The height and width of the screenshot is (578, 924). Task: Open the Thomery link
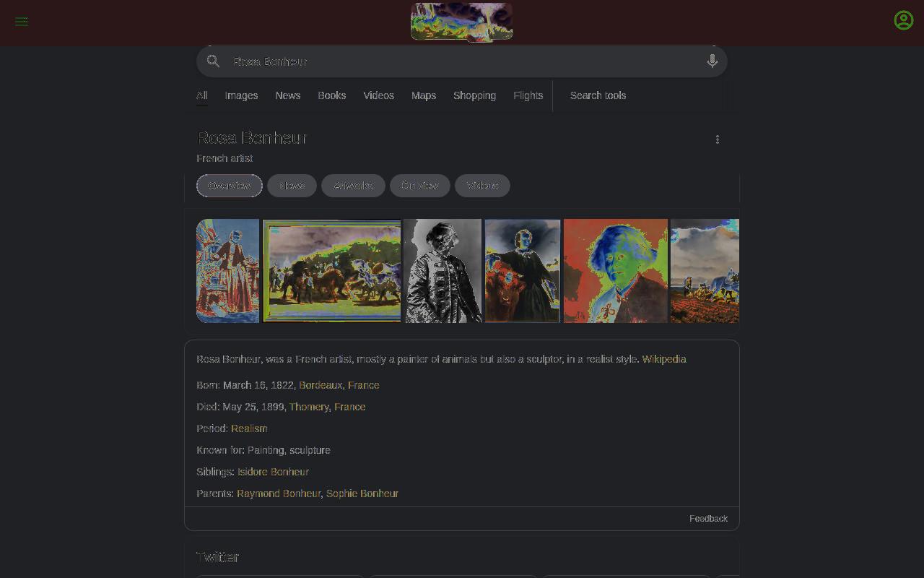(x=309, y=407)
